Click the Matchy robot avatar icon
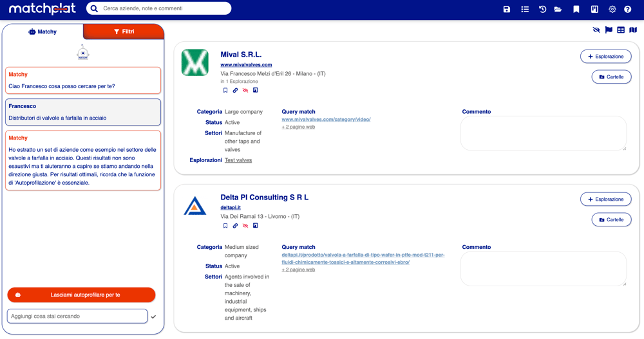This screenshot has width=644, height=339. pyautogui.click(x=83, y=53)
